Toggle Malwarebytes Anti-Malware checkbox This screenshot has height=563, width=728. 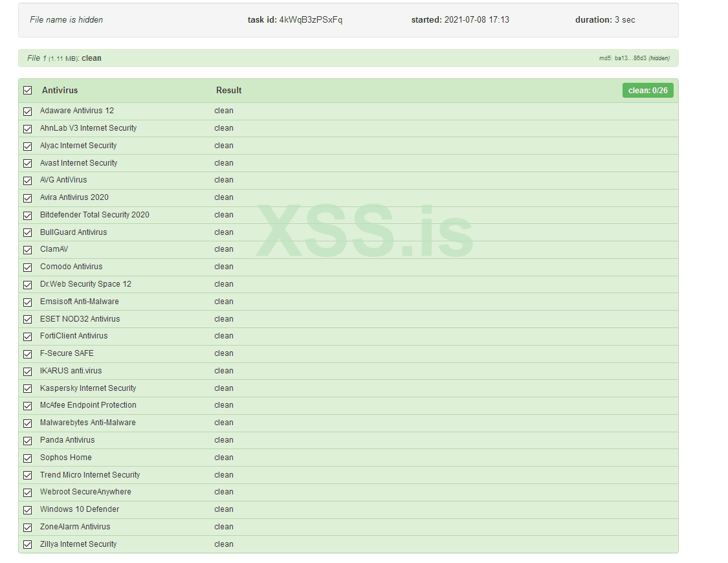[28, 423]
